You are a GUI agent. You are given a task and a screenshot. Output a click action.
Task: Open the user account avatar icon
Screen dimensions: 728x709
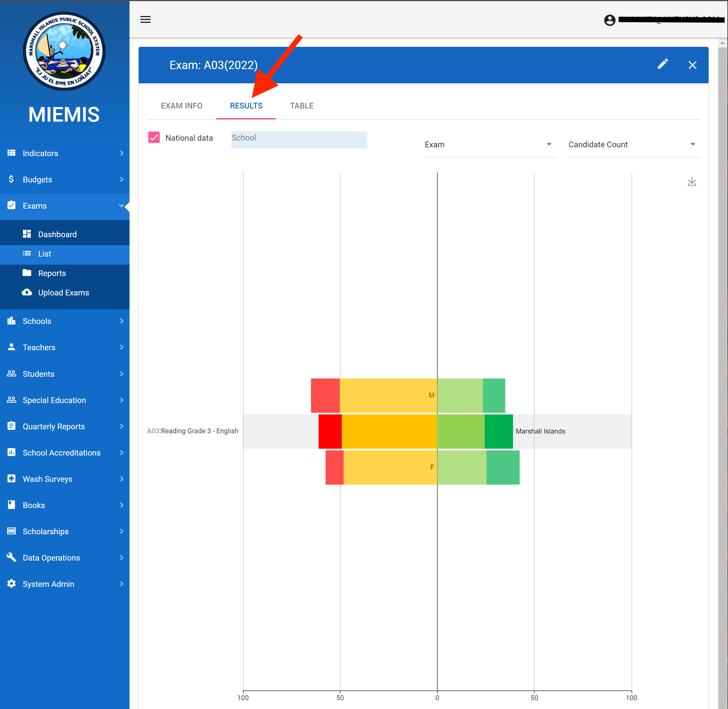click(609, 20)
